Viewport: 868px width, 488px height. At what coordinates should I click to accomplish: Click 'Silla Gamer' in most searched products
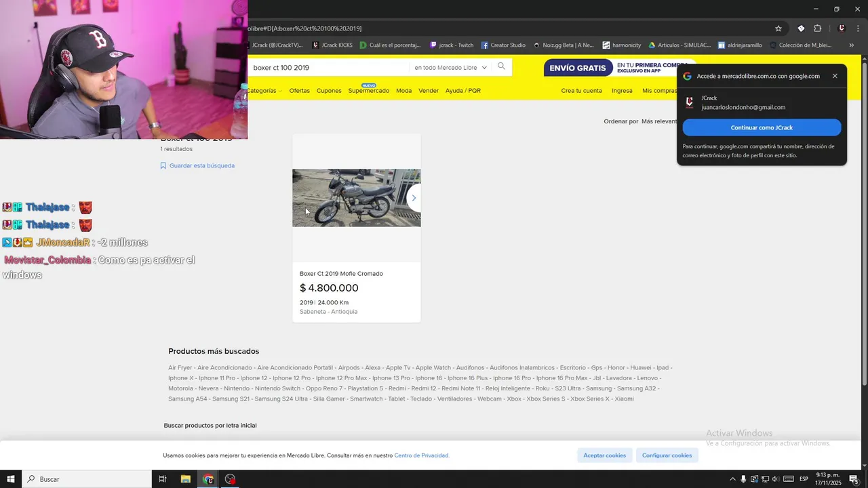coord(329,399)
